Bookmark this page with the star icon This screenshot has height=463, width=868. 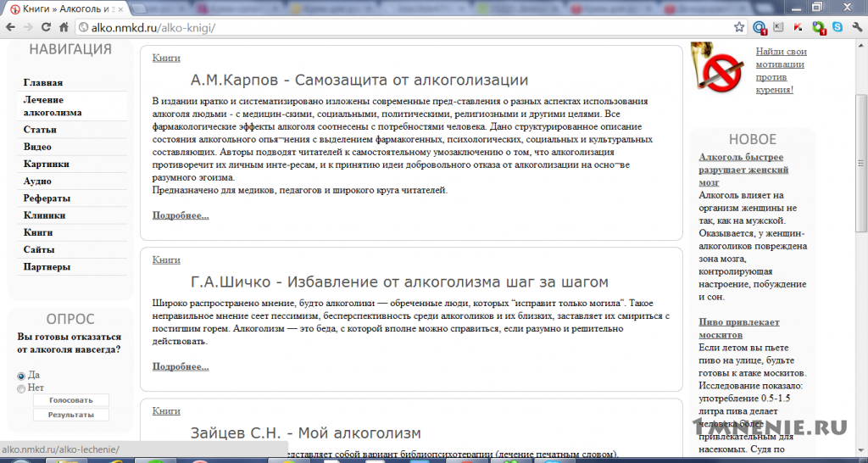point(739,27)
